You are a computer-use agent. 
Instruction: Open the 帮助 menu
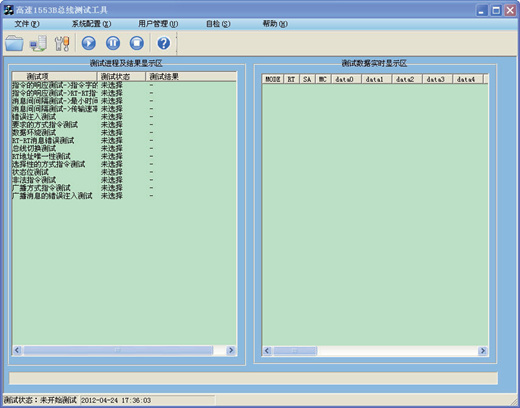pos(275,24)
